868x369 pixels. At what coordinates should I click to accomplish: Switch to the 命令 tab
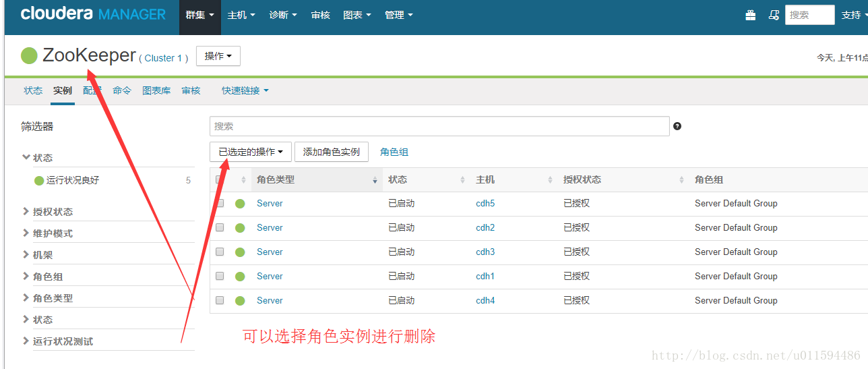(122, 90)
